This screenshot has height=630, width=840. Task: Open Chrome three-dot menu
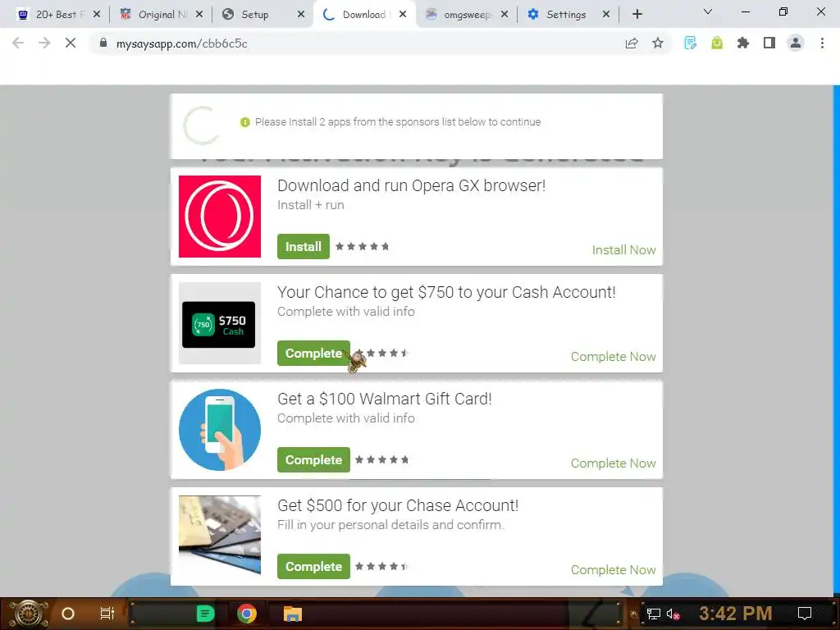pyautogui.click(x=822, y=43)
